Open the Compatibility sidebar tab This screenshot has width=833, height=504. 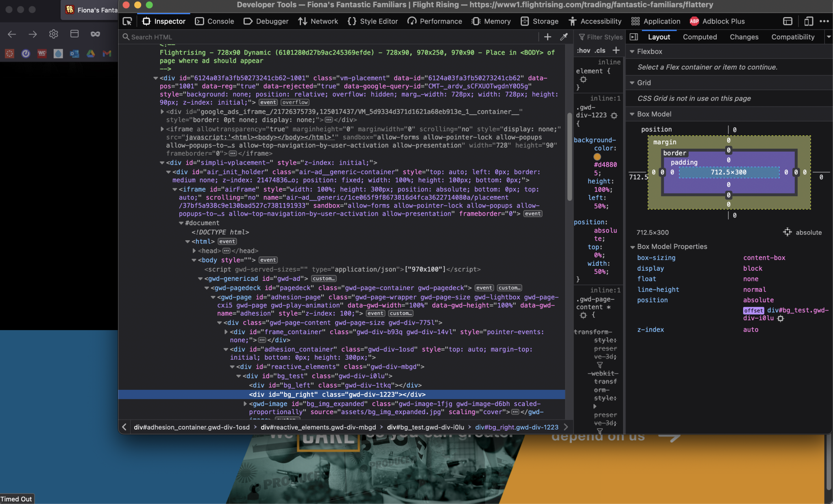pyautogui.click(x=793, y=37)
